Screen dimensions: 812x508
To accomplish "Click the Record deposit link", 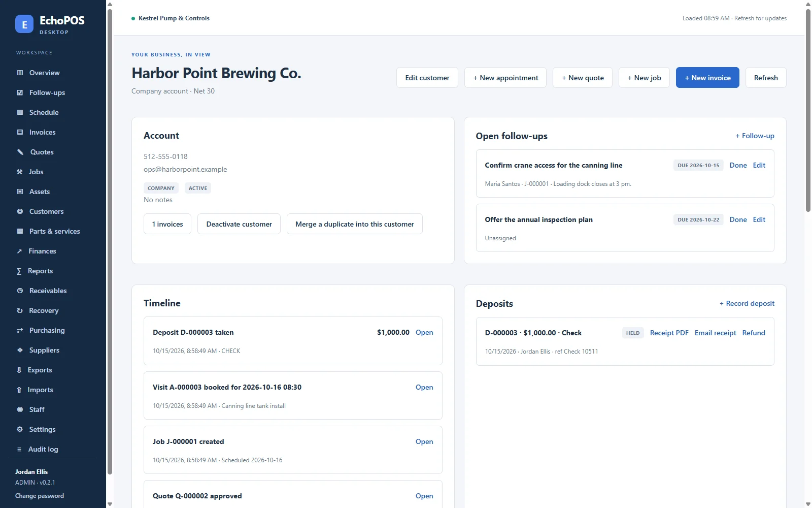I will coord(747,303).
